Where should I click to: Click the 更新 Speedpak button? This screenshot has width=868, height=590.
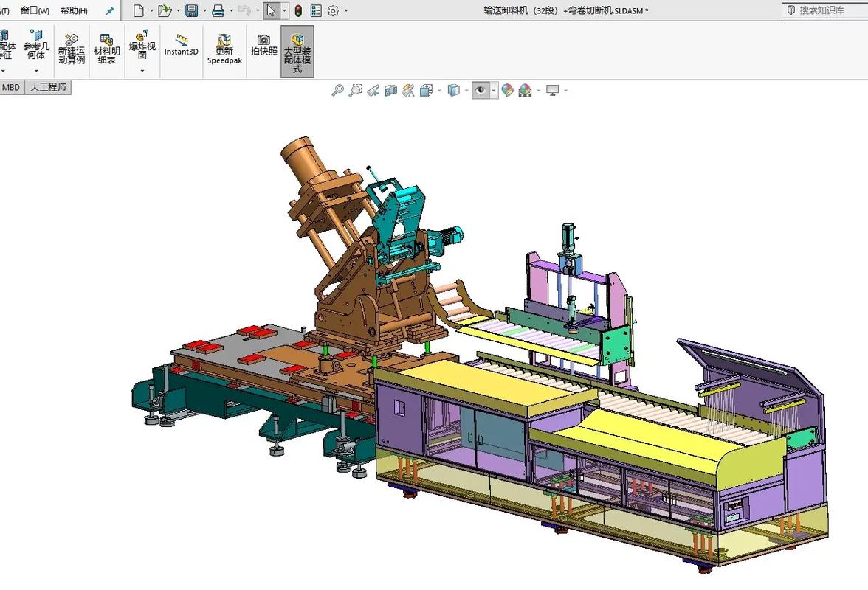click(224, 49)
